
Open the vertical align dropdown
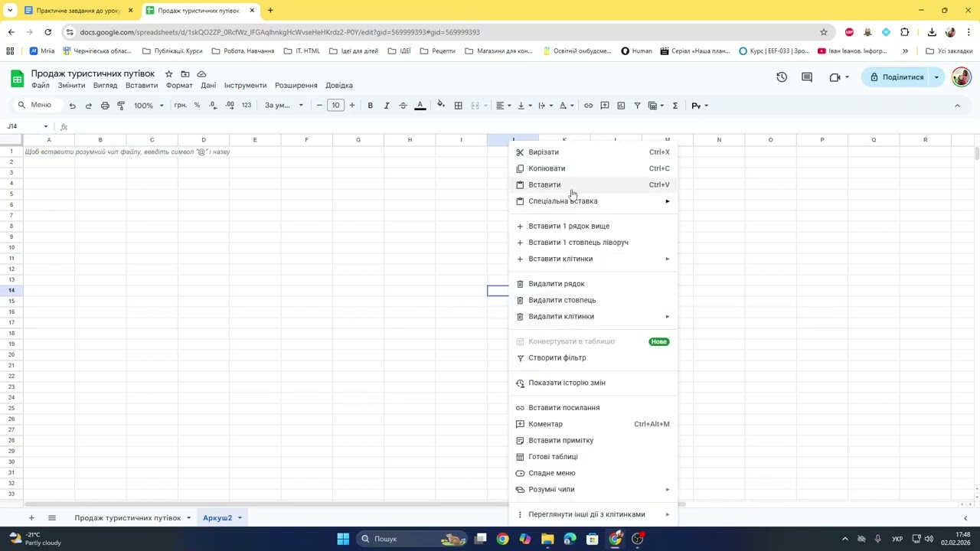[x=524, y=106]
